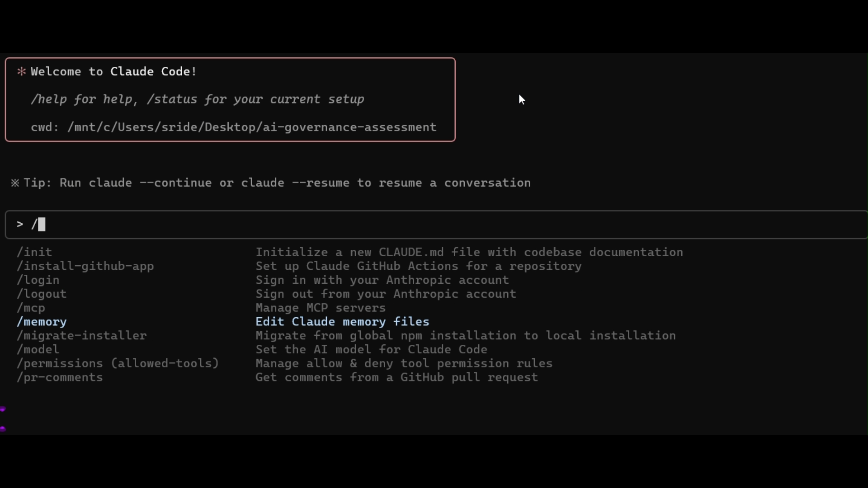
Task: Select the /memory command to edit Claude memory files
Action: 42,322
